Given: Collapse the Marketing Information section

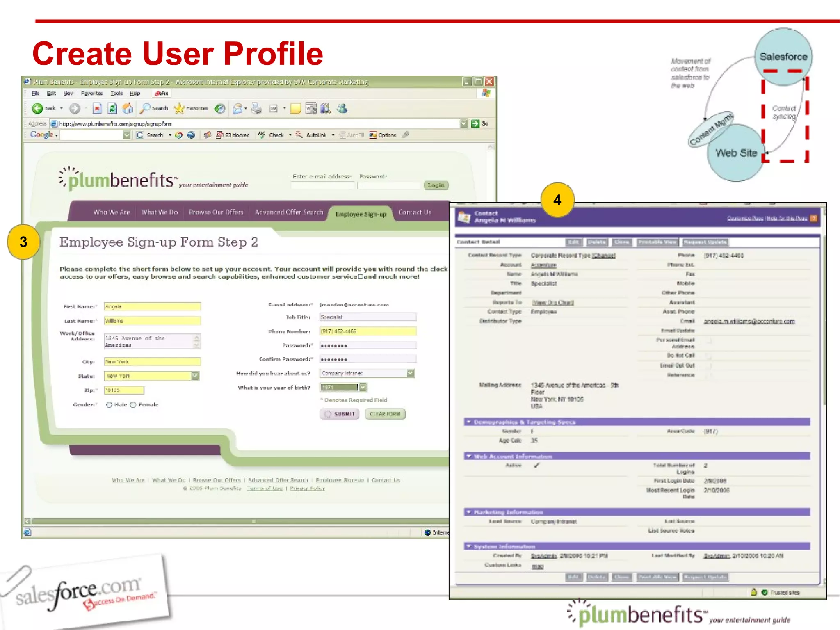Looking at the screenshot, I should coord(468,512).
